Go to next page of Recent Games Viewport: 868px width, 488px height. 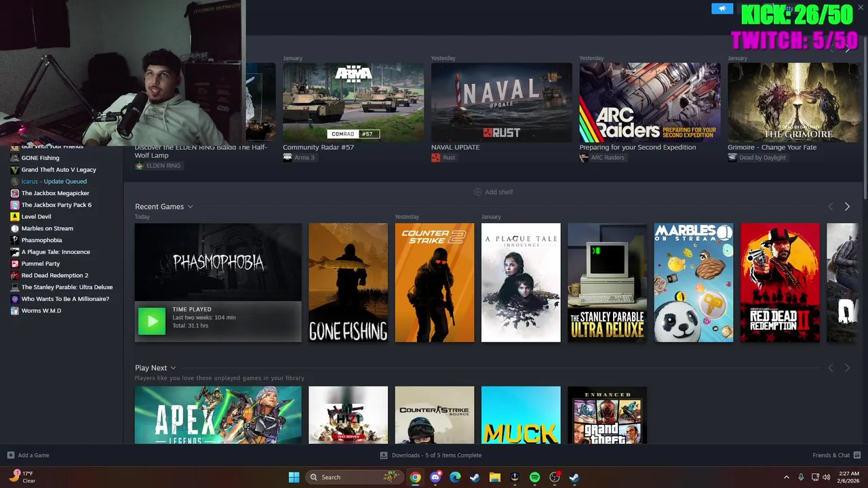tap(847, 207)
